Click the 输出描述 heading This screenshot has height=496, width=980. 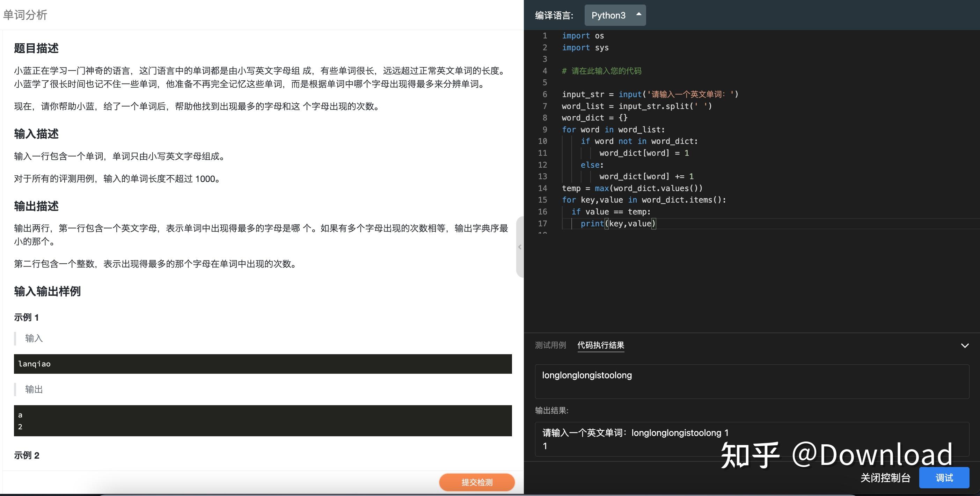[x=36, y=206]
